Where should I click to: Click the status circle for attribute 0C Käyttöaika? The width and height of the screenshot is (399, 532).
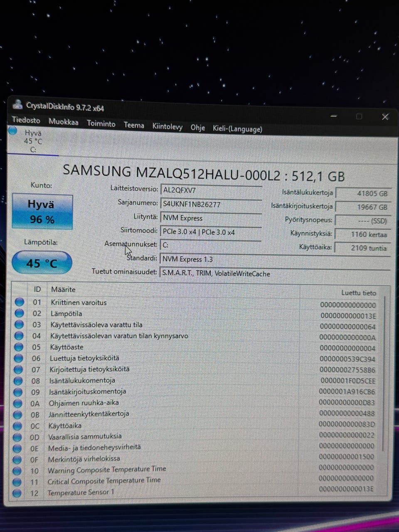coord(17,426)
